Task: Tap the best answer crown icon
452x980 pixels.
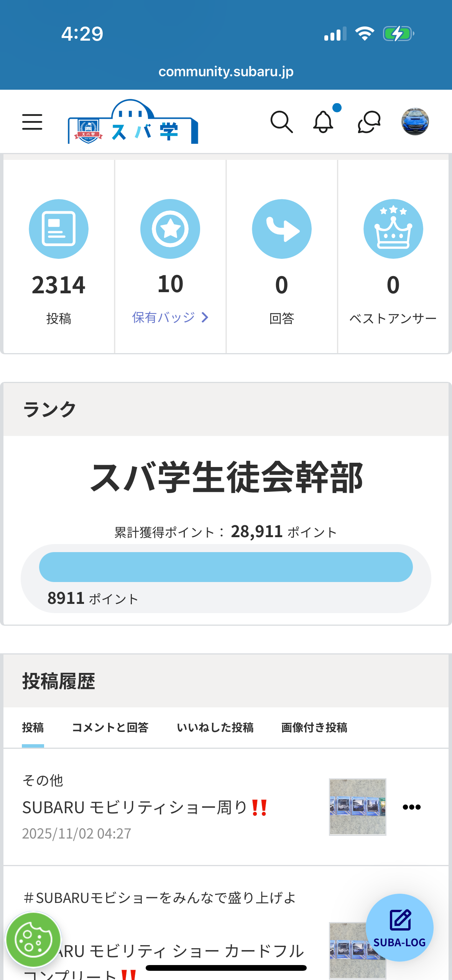Action: [x=393, y=229]
